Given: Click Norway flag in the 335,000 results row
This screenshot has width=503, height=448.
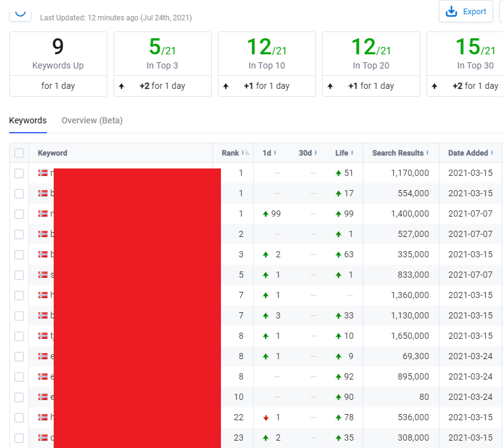Looking at the screenshot, I should [x=43, y=255].
